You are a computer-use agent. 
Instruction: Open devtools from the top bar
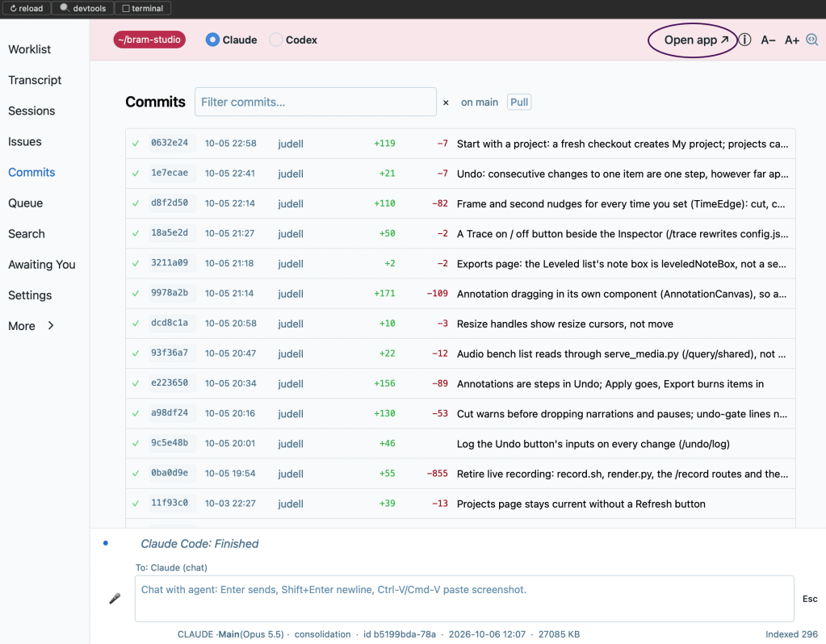point(82,8)
